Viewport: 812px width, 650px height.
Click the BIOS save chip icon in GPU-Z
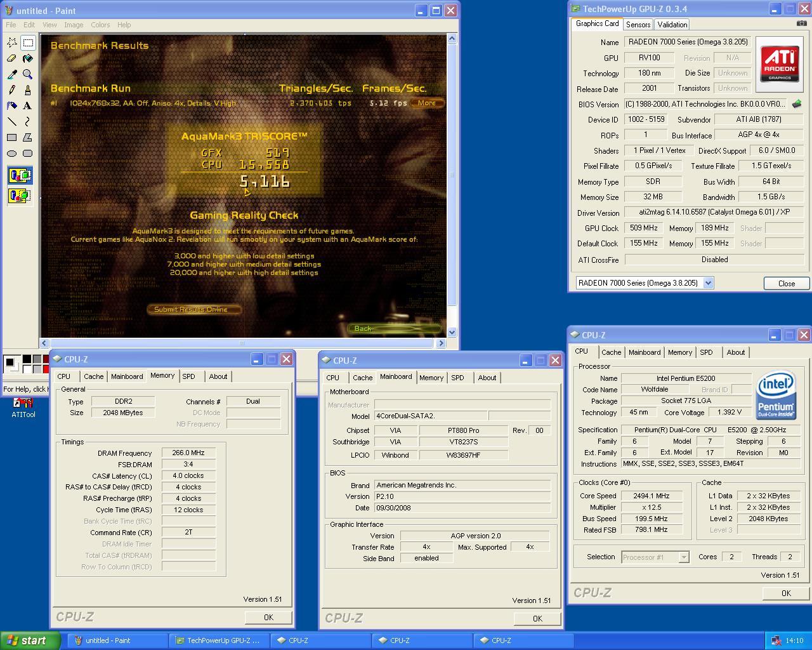(797, 103)
